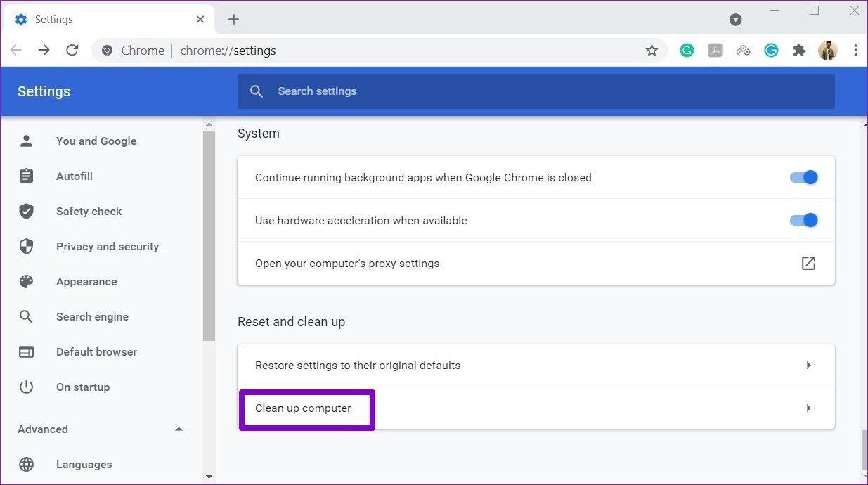Click the magnifier icon in search settings bar

pyautogui.click(x=257, y=91)
